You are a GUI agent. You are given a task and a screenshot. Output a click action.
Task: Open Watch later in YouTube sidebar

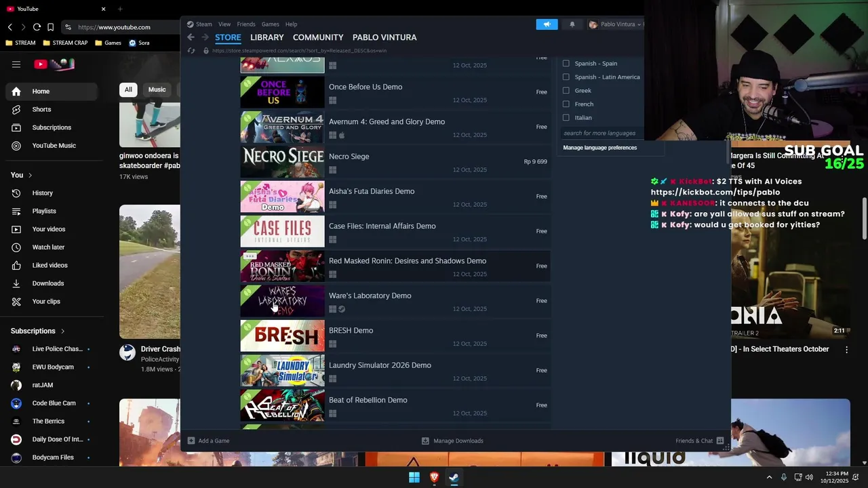click(x=52, y=247)
